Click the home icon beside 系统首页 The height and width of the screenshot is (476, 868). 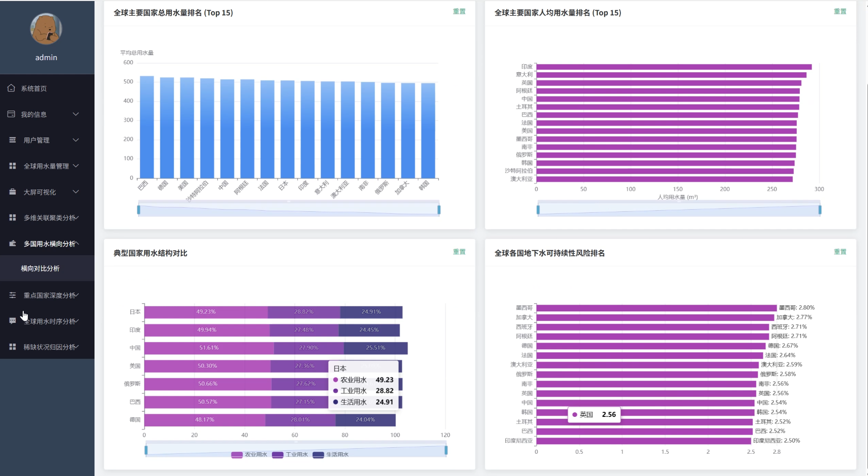[x=11, y=88]
